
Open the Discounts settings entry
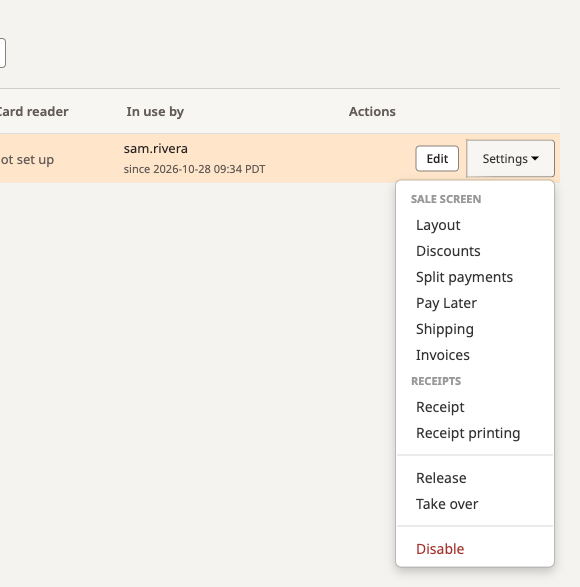coord(475,251)
